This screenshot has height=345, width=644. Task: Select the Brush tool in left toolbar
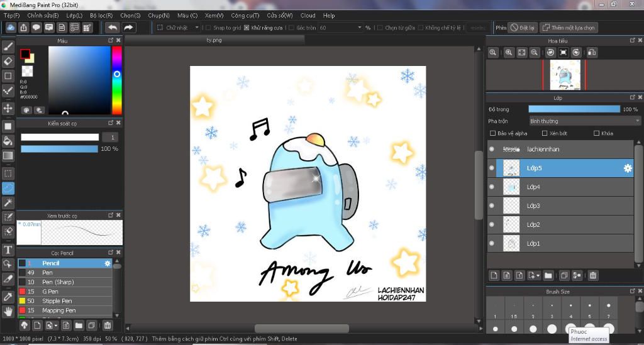pos(8,47)
